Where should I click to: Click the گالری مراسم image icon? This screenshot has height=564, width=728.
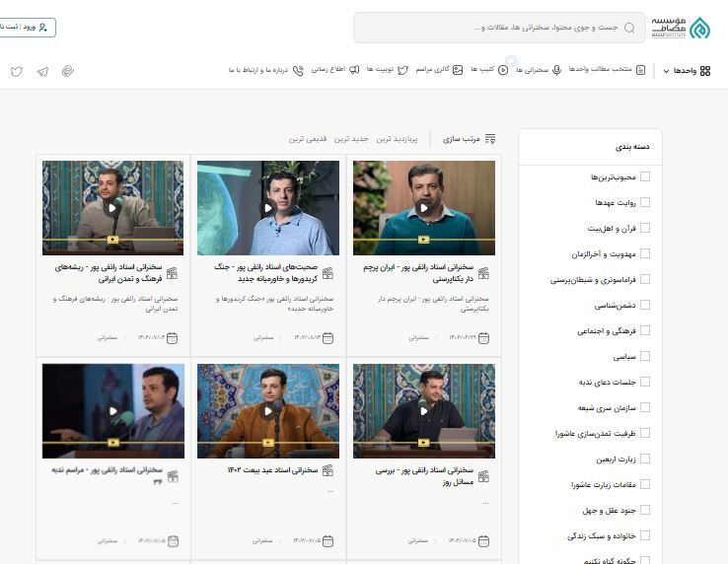pyautogui.click(x=458, y=70)
